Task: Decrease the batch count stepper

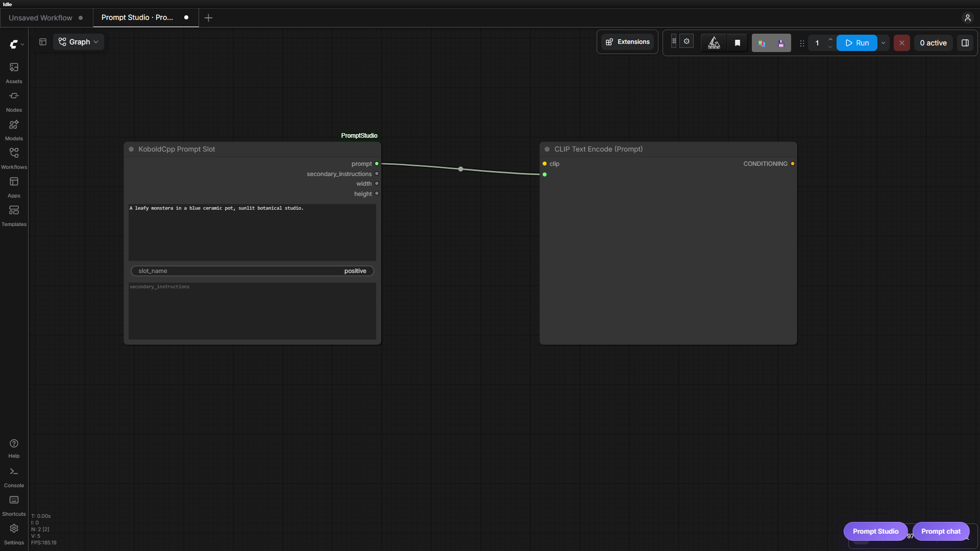Action: tap(830, 47)
